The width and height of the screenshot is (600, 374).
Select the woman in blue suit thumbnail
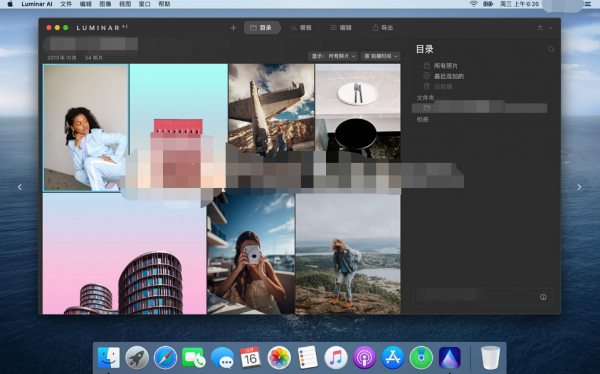(x=86, y=128)
